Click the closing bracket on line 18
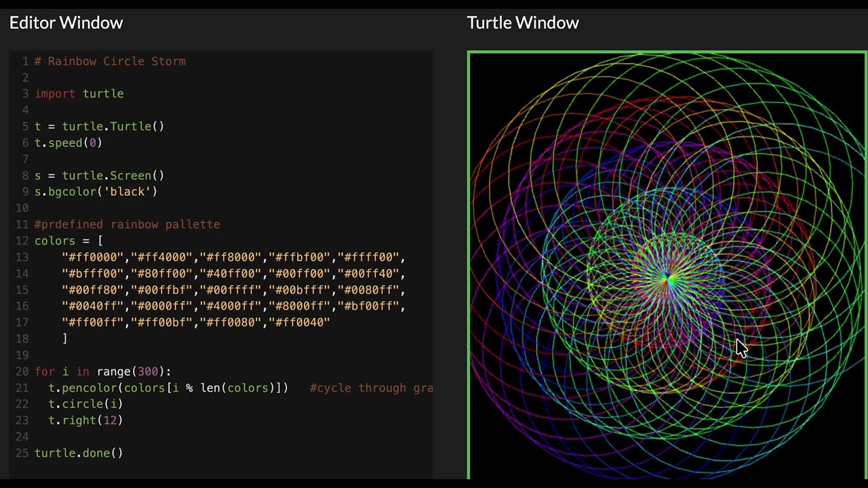The image size is (868, 488). (x=64, y=338)
